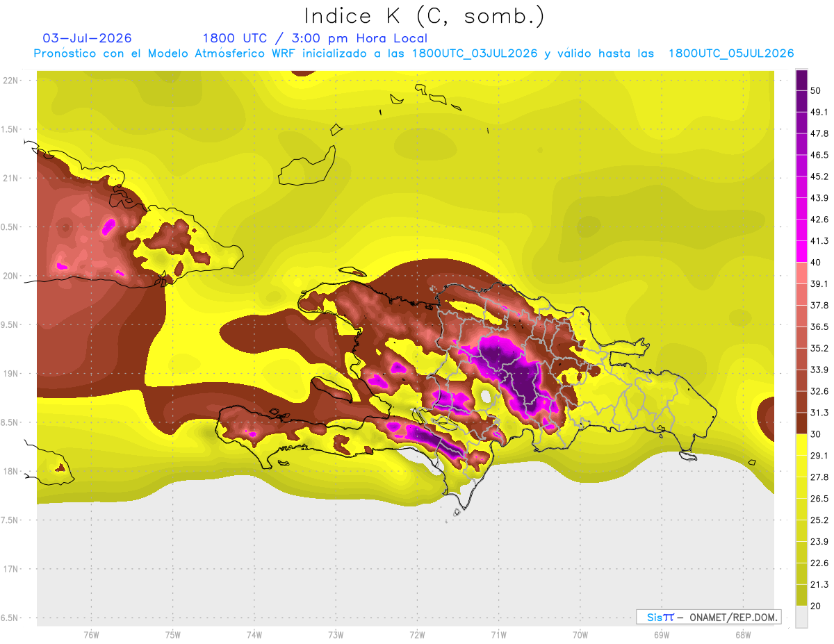Image resolution: width=834 pixels, height=644 pixels.
Task: Click the '17N' latitude label
Action: tap(10, 569)
